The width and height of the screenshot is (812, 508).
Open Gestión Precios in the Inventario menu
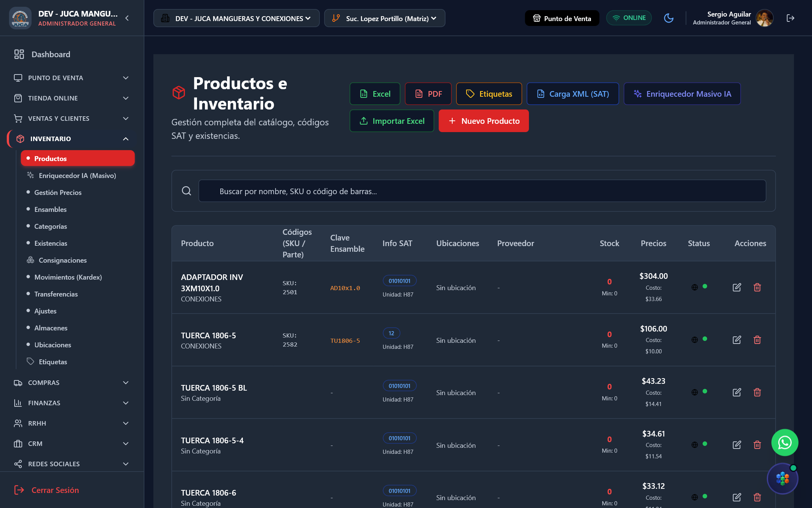point(58,192)
